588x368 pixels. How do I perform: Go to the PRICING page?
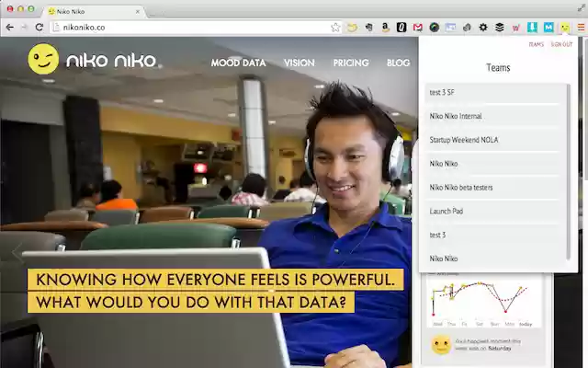[351, 63]
